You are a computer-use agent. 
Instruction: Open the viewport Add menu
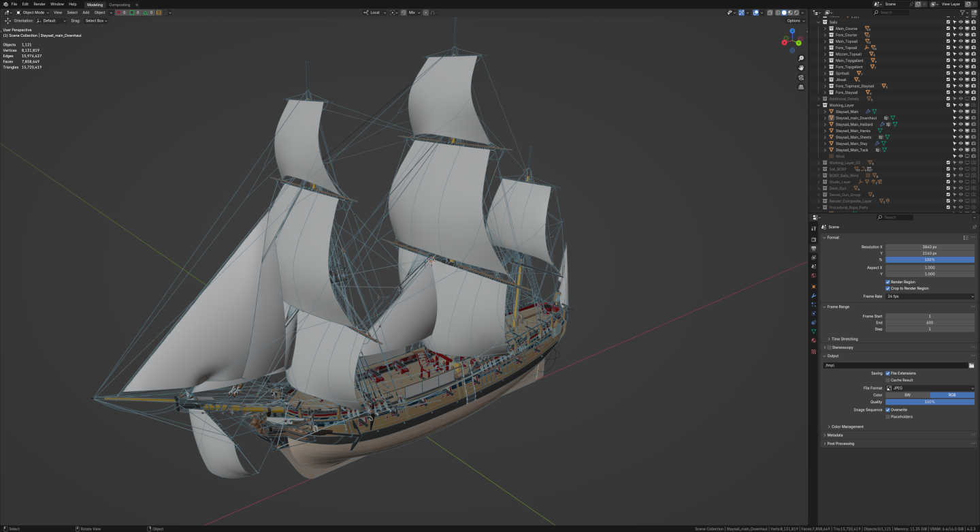pyautogui.click(x=86, y=12)
